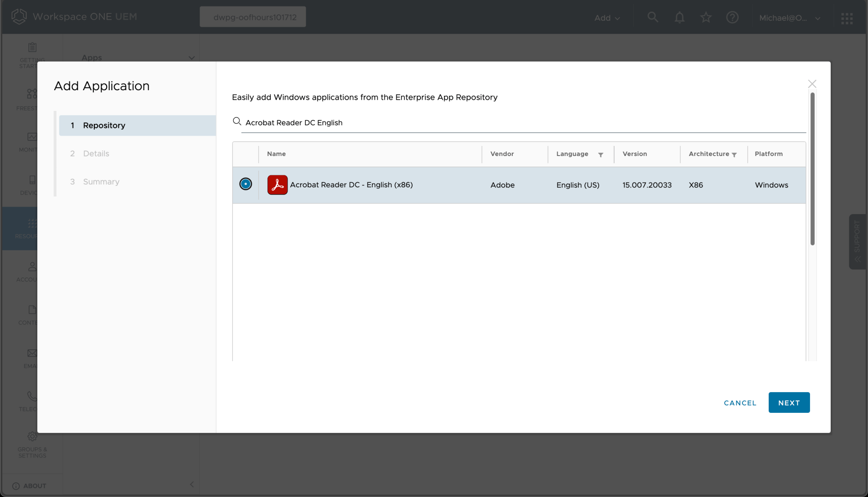The height and width of the screenshot is (497, 868).
Task: Expand the Add dropdown menu
Action: coord(607,18)
